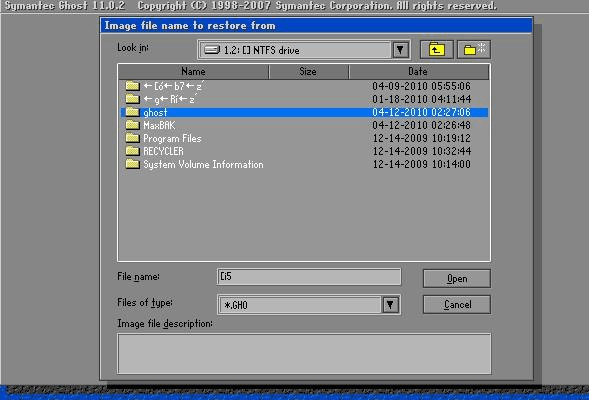Sort by Size column header

coord(308,71)
